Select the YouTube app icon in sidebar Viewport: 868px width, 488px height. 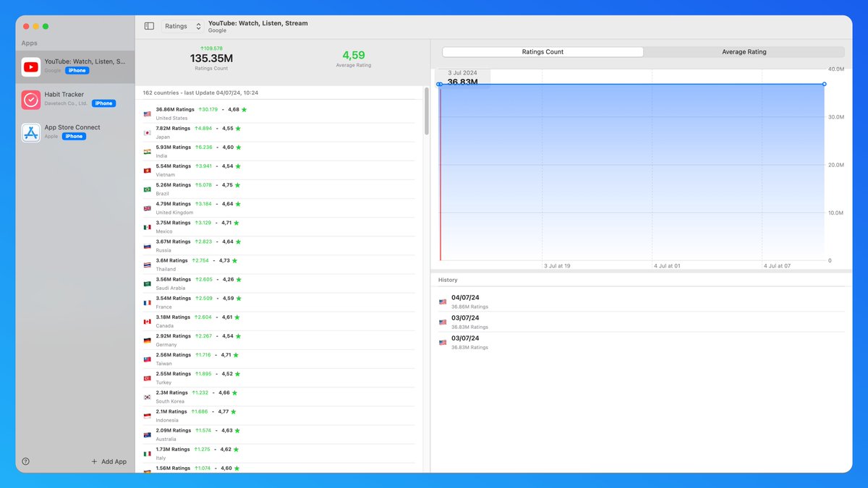tap(31, 67)
